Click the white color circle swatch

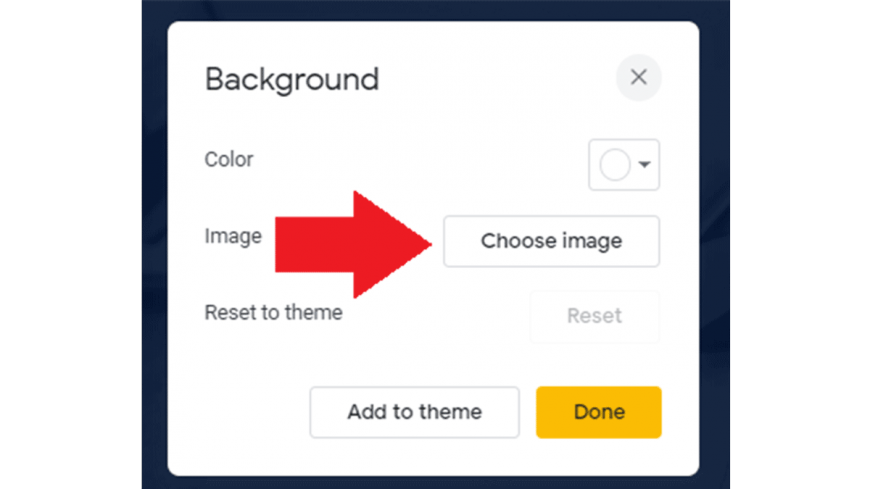pos(615,165)
